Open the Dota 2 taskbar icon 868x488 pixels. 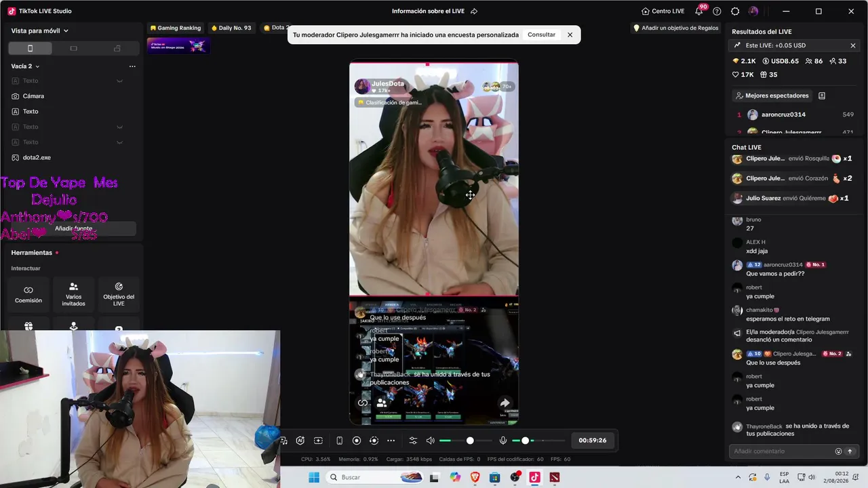(x=555, y=477)
